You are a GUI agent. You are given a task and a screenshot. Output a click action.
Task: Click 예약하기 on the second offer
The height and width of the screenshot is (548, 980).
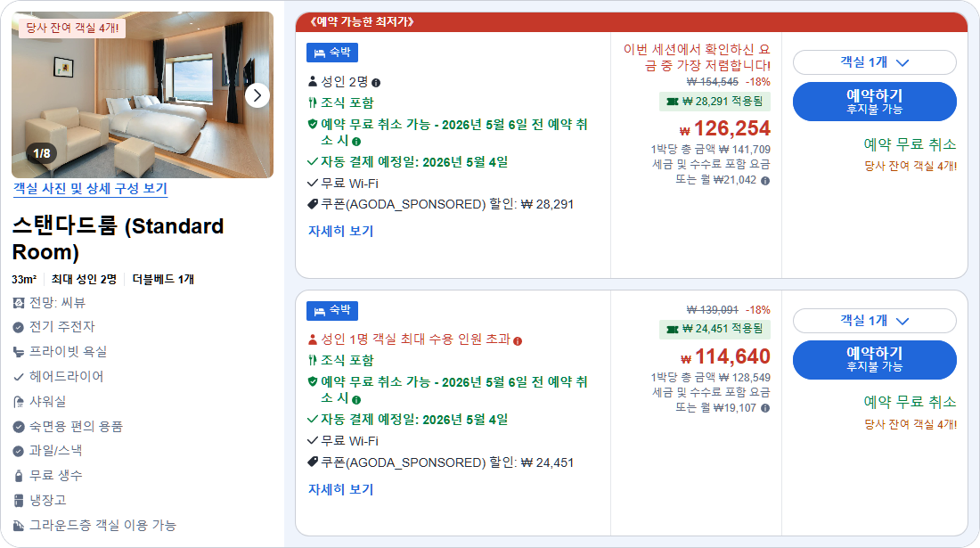(x=875, y=360)
